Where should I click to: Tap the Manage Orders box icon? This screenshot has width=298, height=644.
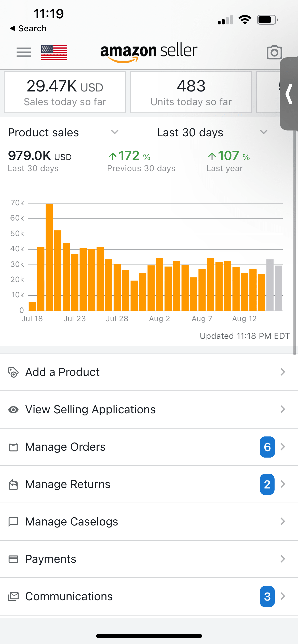[13, 447]
